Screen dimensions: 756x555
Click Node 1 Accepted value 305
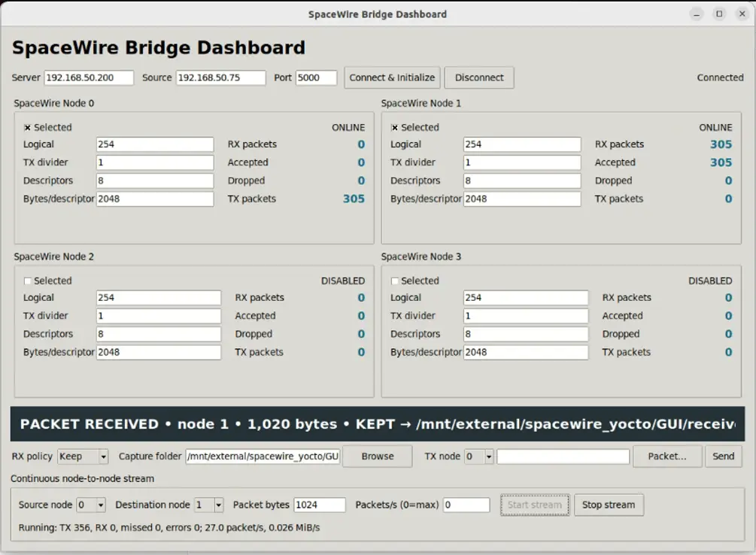point(721,162)
